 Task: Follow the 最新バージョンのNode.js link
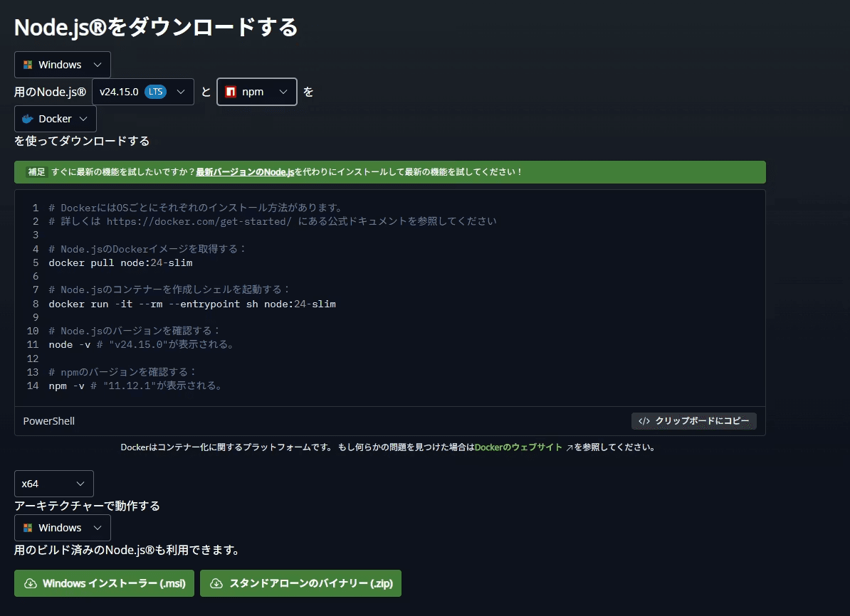tap(245, 171)
